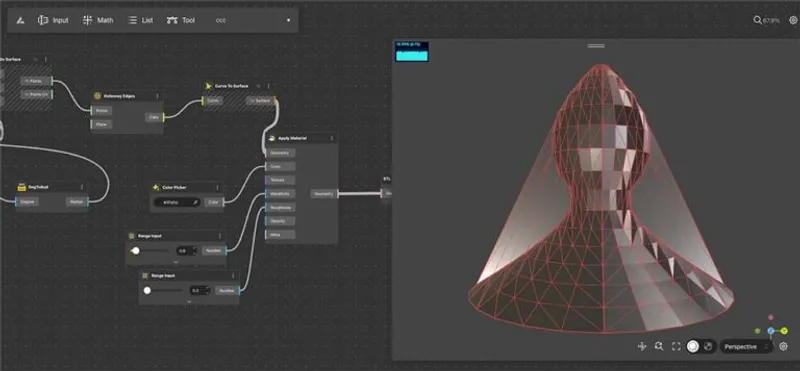Click the viewport drag handle bar at top
Image resolution: width=800 pixels, height=371 pixels.
point(596,46)
